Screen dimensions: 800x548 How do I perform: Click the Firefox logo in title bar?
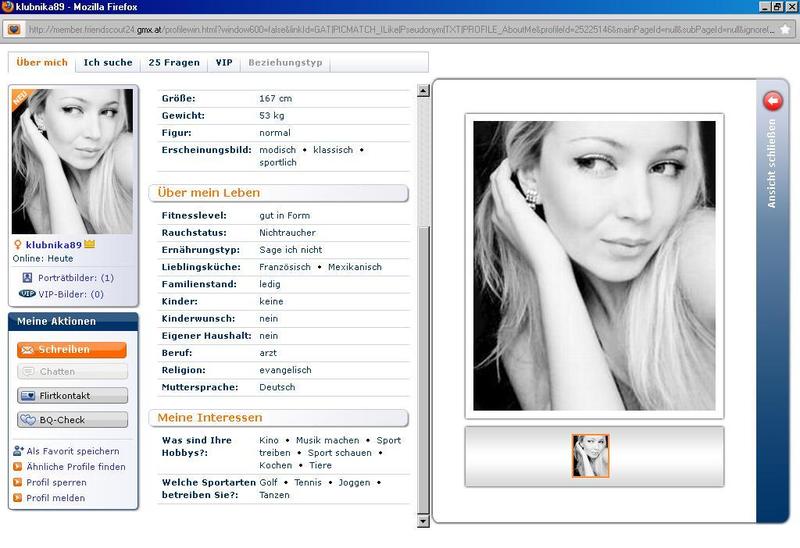[x=8, y=7]
